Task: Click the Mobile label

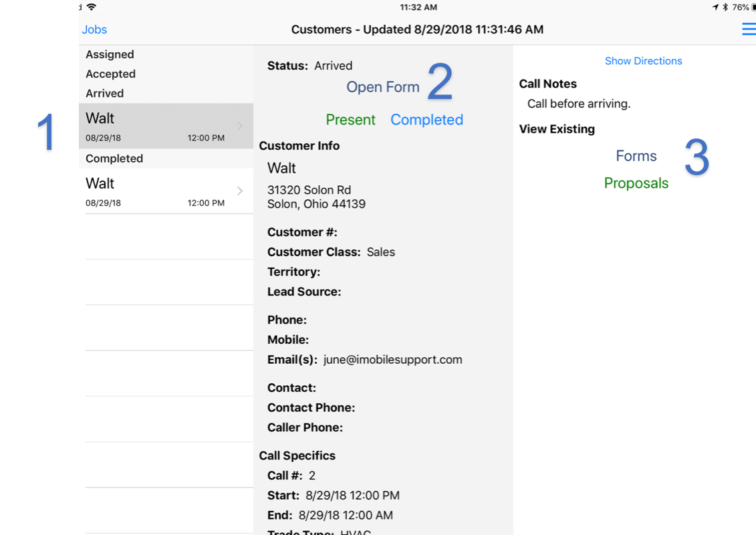Action: pos(288,340)
